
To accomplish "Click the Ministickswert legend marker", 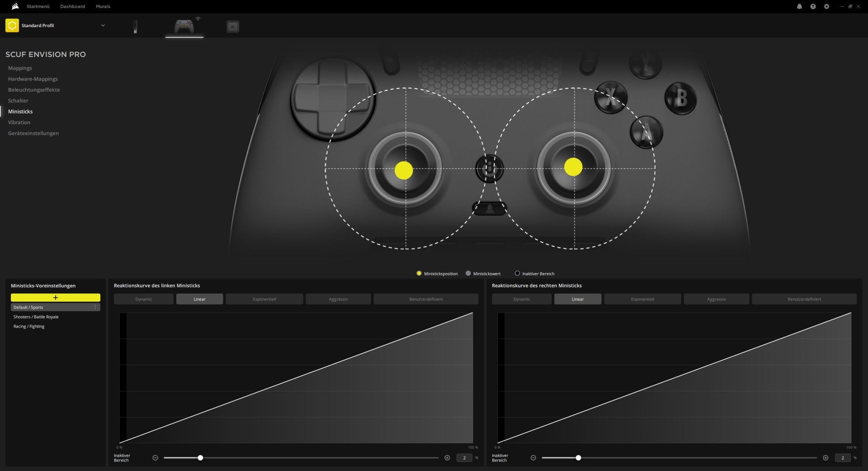I will (x=468, y=273).
